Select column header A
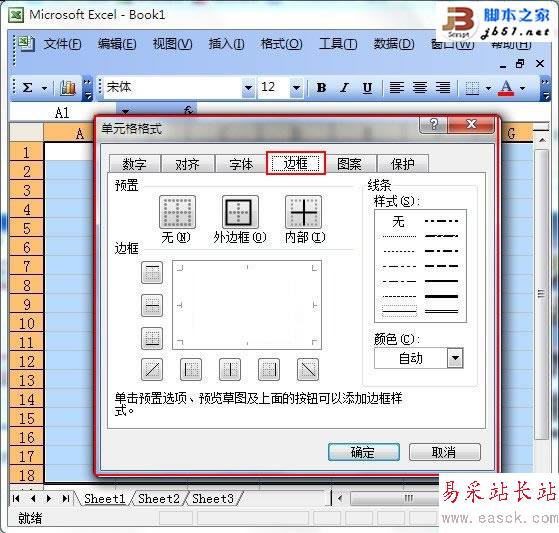 tap(70, 133)
